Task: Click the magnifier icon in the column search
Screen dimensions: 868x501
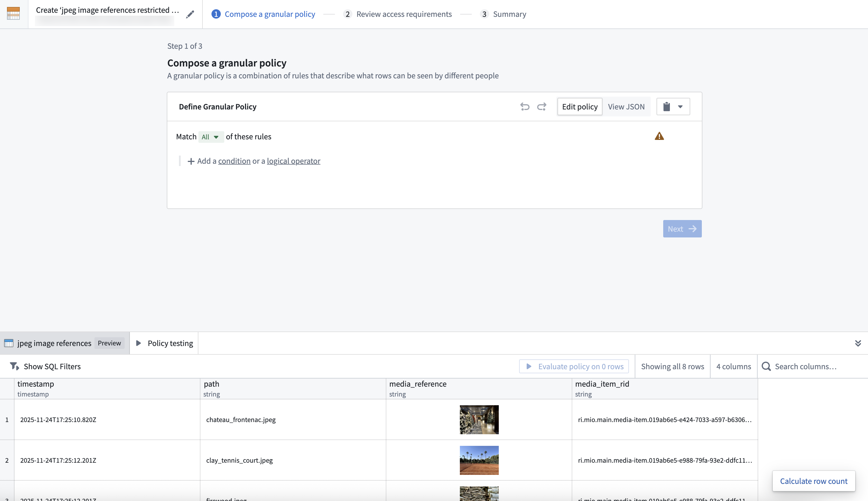Action: tap(766, 366)
